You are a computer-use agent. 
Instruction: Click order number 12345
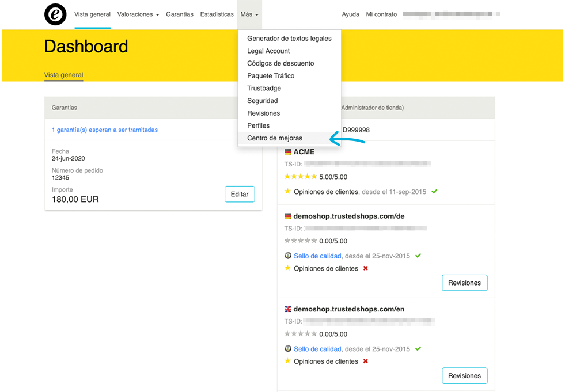[x=60, y=178]
